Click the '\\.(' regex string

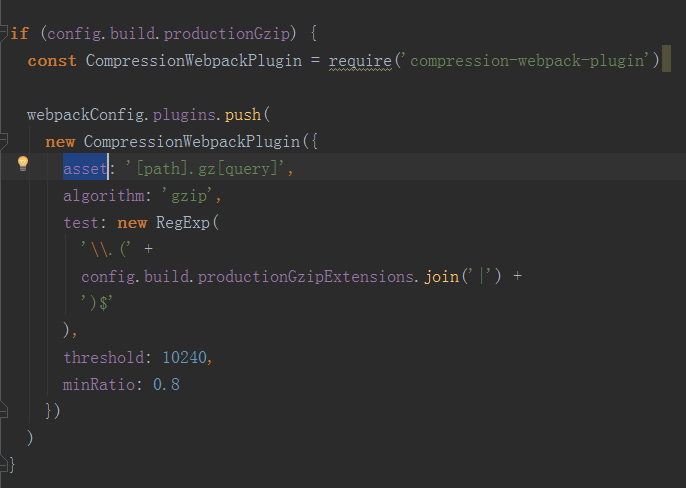point(106,249)
